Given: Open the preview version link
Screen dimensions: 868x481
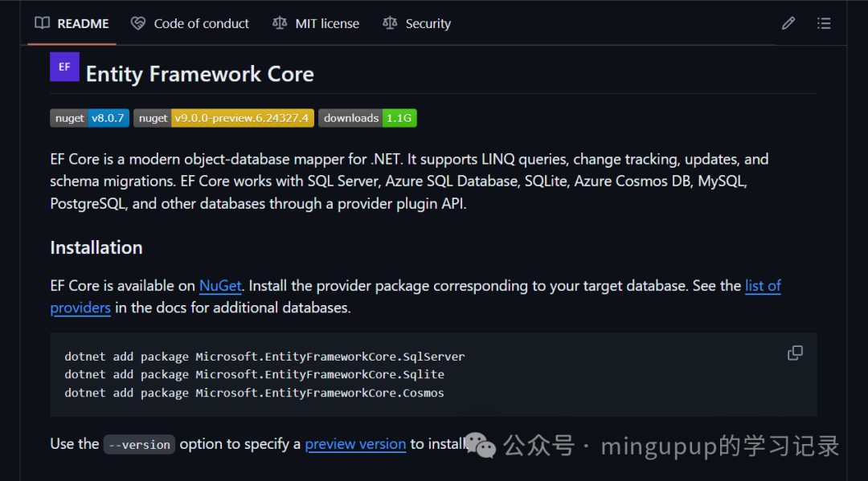Looking at the screenshot, I should coord(355,443).
